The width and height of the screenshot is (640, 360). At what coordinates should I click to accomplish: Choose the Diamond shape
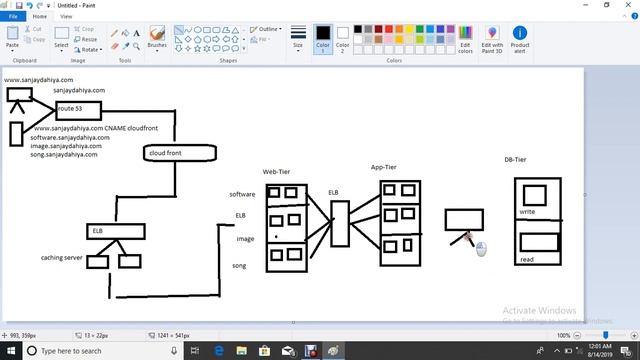point(188,40)
